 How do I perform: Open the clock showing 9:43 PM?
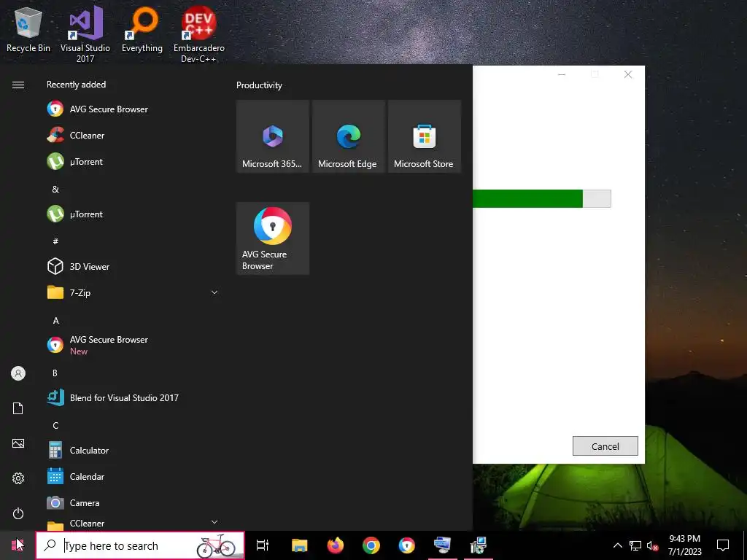684,545
